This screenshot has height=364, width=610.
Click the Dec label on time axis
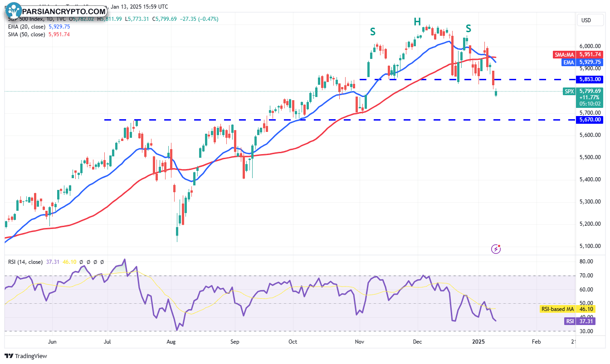(418, 341)
